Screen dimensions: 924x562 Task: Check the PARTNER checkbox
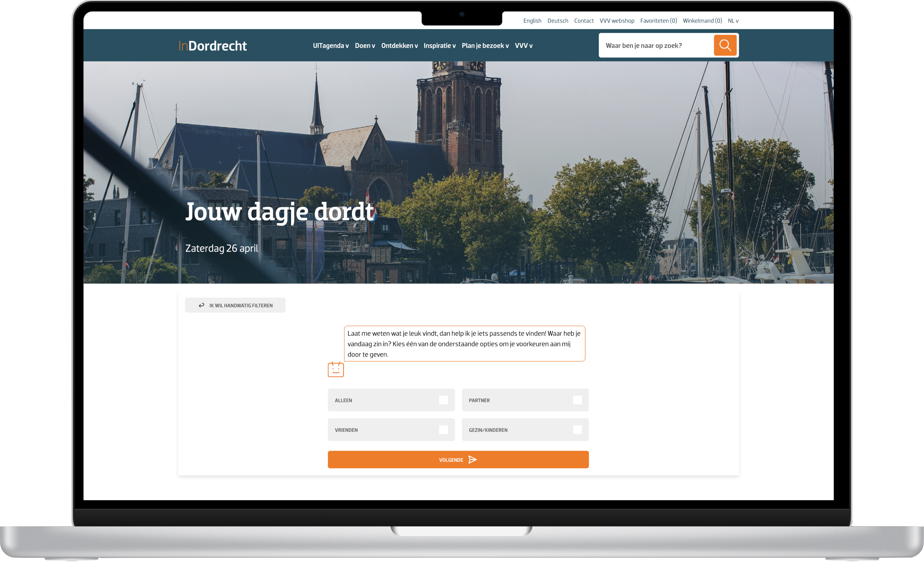click(x=578, y=400)
